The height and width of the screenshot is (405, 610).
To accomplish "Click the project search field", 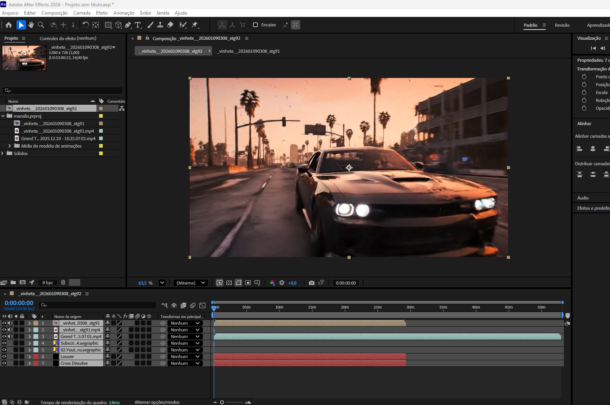I will coord(60,92).
